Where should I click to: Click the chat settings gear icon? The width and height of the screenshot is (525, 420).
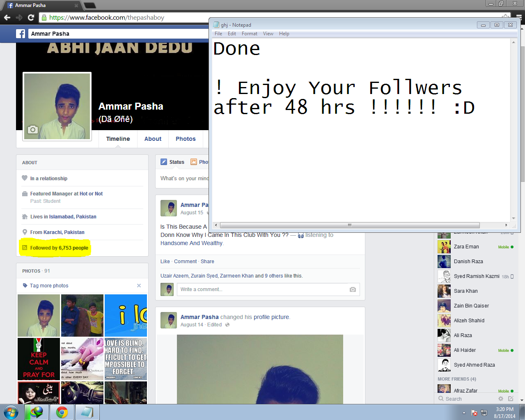(500, 399)
